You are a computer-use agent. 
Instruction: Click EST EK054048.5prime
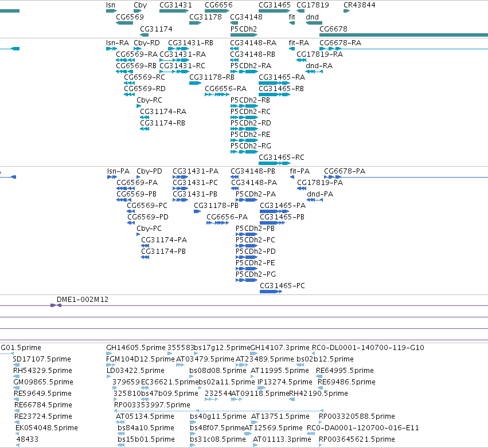pos(46,428)
